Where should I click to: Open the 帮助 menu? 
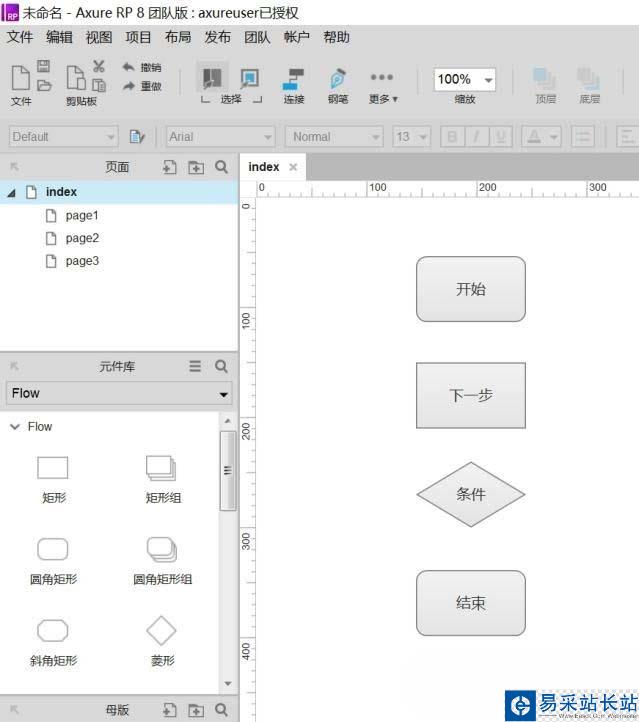point(337,37)
